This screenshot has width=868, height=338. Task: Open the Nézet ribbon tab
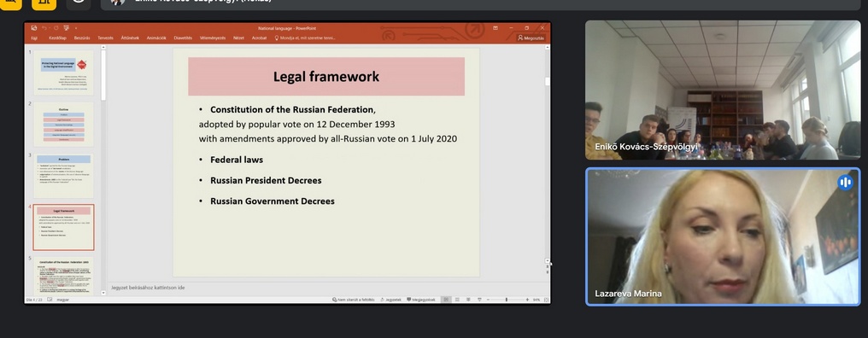(238, 38)
